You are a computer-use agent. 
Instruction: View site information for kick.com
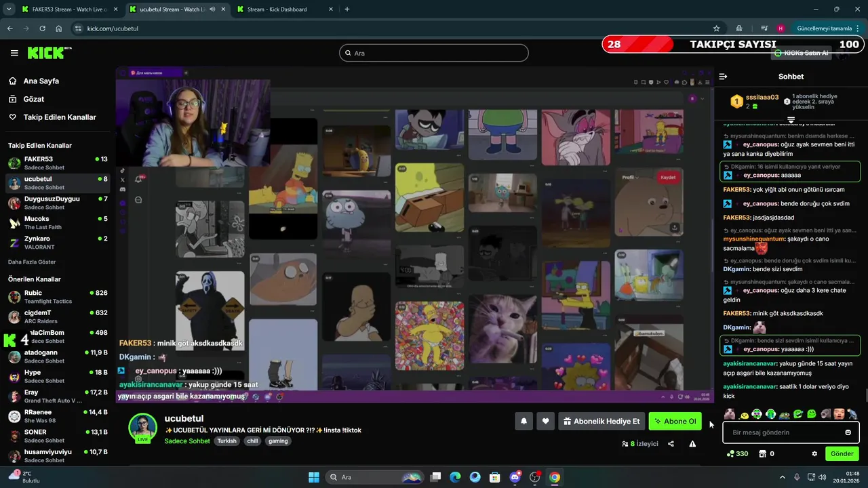pos(77,28)
